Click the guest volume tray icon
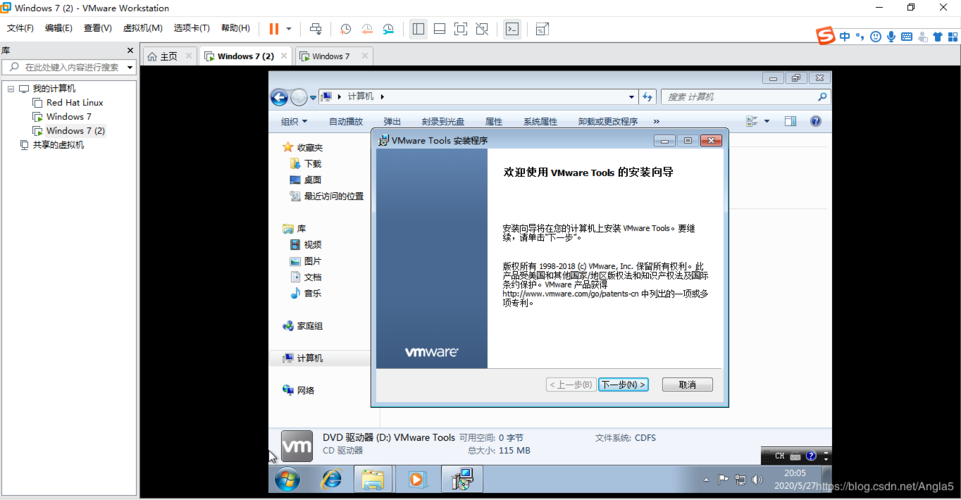The image size is (961, 500). 758,480
